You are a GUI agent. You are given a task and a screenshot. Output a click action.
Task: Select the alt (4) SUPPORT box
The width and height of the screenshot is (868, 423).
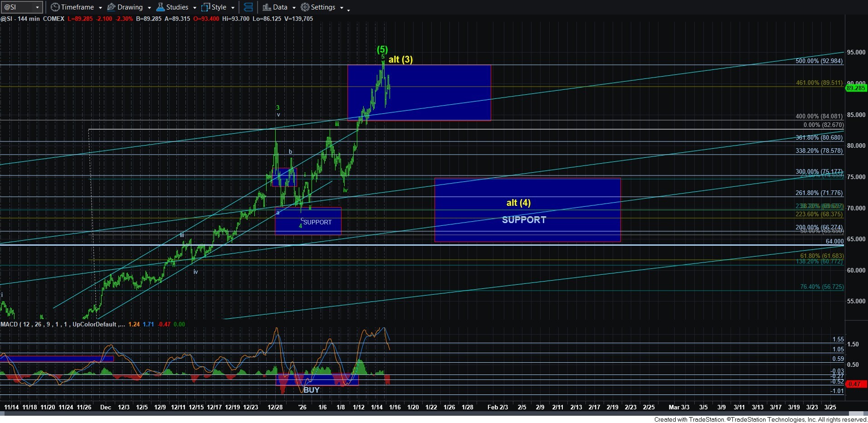point(527,210)
